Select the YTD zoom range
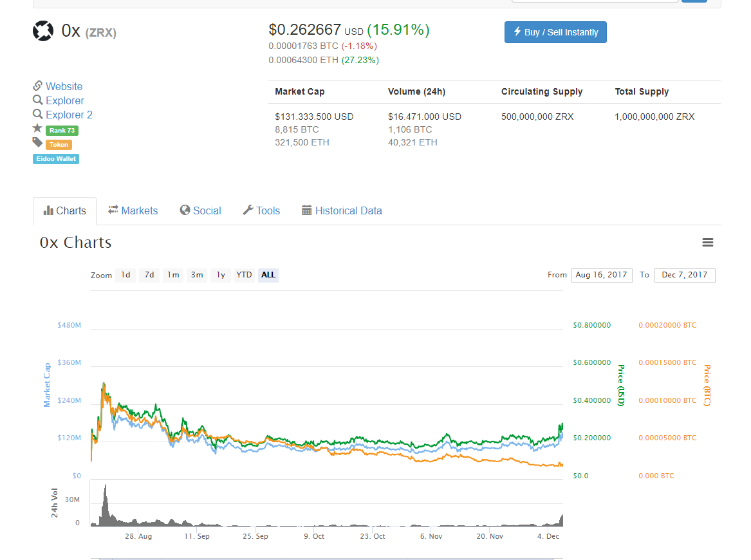The width and height of the screenshot is (751, 560). point(244,275)
